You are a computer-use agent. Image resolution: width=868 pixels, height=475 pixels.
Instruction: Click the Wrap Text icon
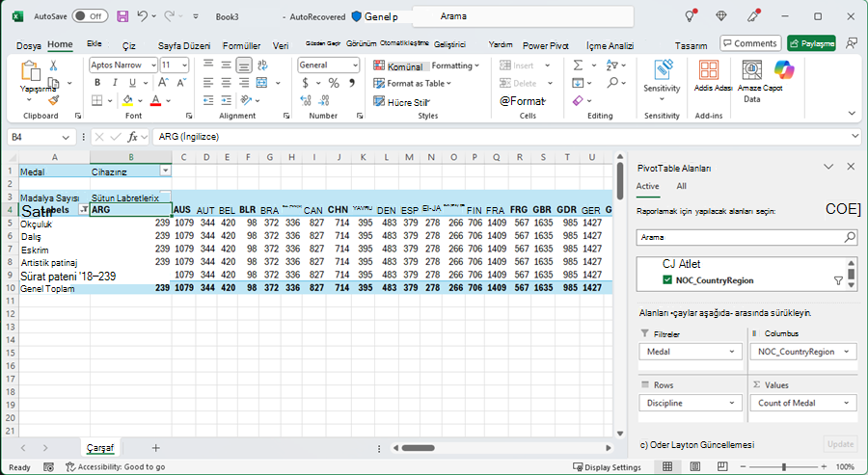(x=262, y=66)
